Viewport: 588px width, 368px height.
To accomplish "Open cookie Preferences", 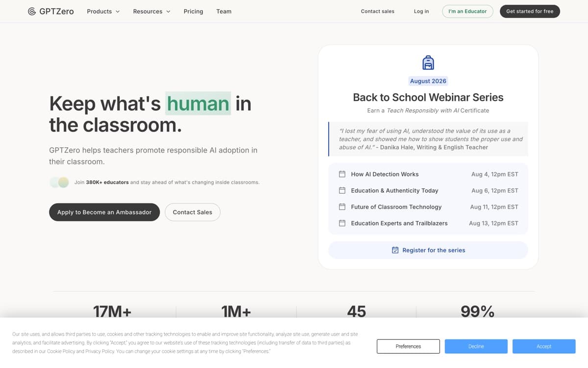I will click(408, 346).
